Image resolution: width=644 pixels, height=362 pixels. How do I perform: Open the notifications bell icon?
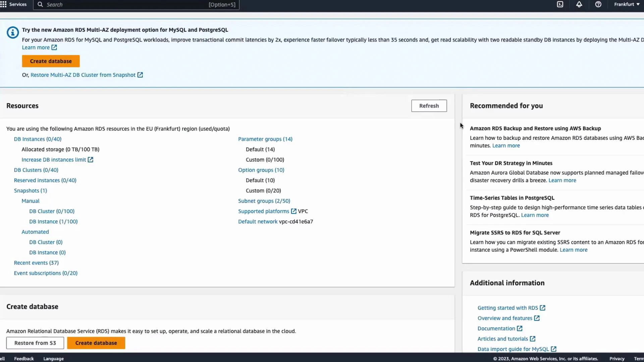pyautogui.click(x=579, y=4)
